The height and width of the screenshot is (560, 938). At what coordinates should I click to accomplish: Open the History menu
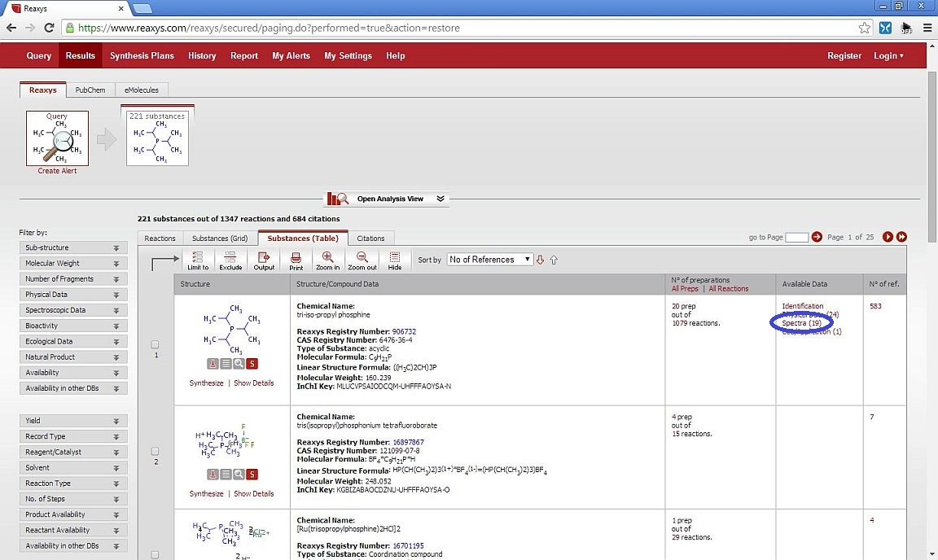[x=202, y=55]
